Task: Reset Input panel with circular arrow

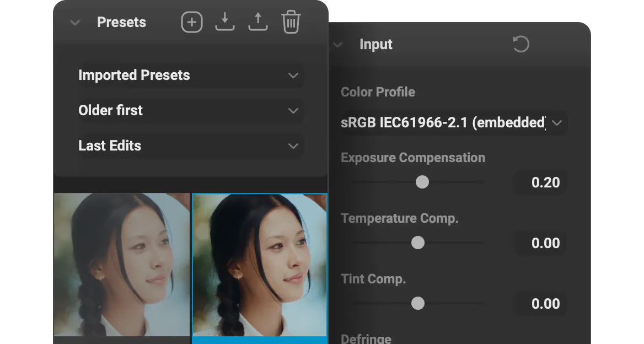Action: (521, 44)
